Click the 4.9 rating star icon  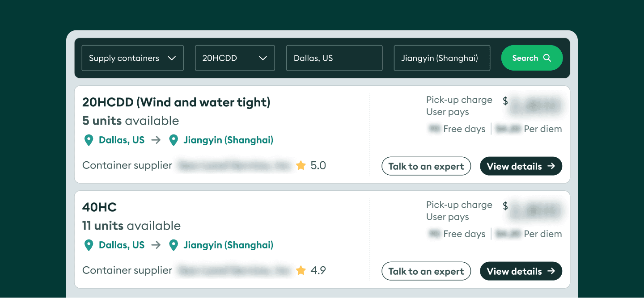point(301,271)
